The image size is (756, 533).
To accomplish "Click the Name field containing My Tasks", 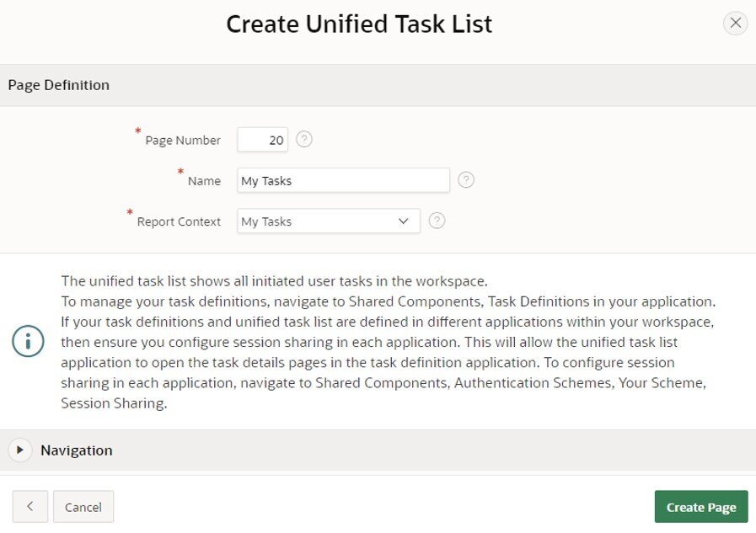I will [343, 180].
